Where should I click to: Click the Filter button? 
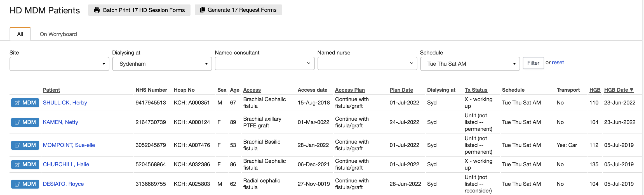click(533, 63)
